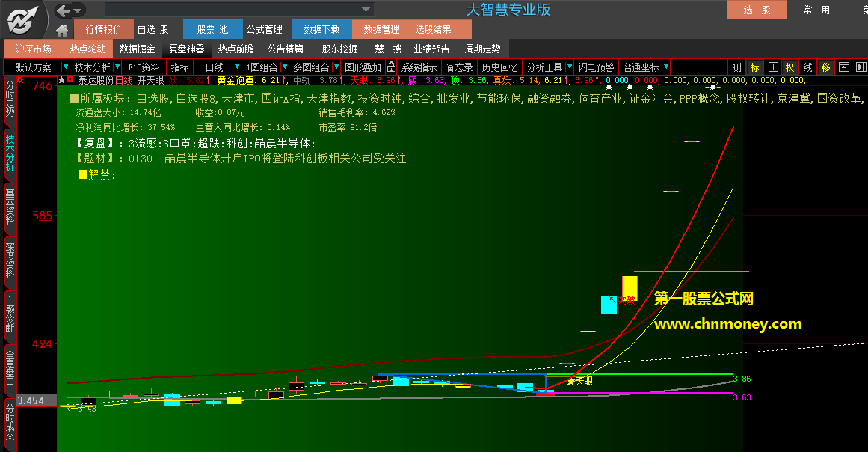
Task: Click the 历史回忆 button
Action: [x=499, y=67]
